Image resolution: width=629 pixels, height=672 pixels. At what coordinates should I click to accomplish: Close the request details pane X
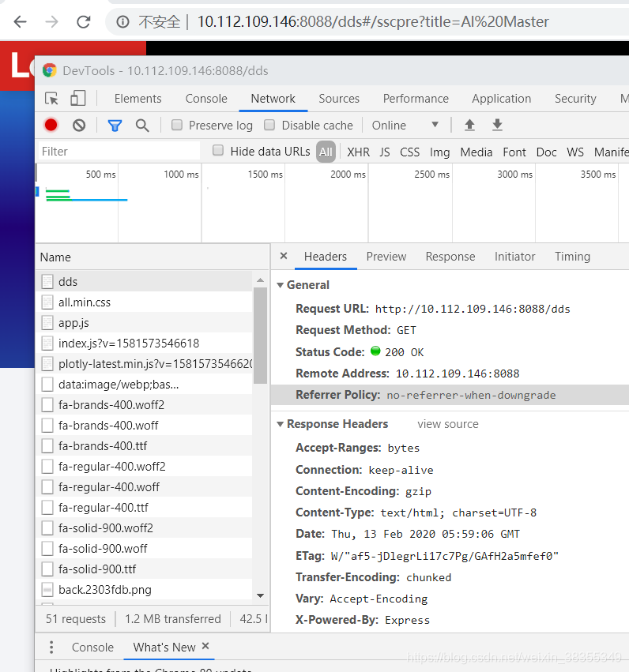(x=284, y=256)
